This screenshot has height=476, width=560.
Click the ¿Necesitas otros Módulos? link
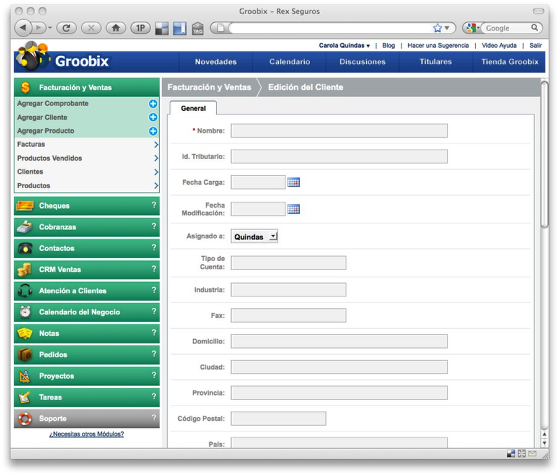pyautogui.click(x=86, y=434)
